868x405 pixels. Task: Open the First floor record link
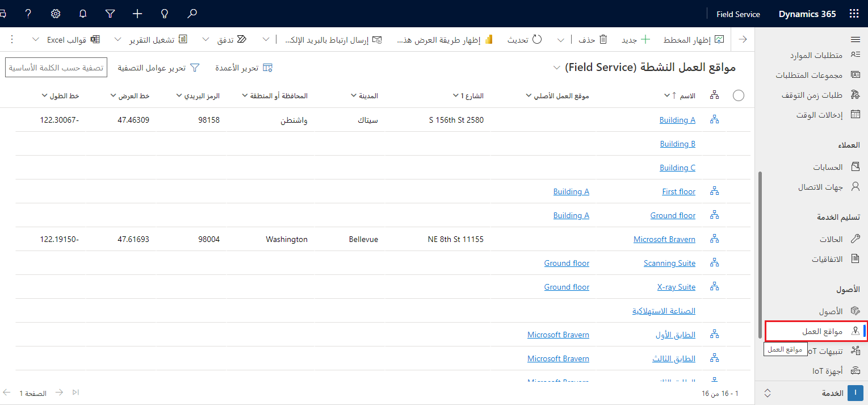point(679,191)
